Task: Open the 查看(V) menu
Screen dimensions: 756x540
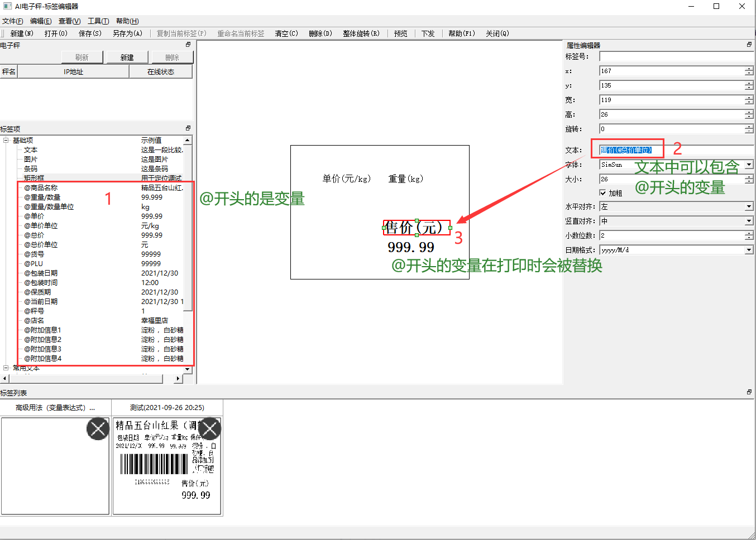Action: click(70, 21)
